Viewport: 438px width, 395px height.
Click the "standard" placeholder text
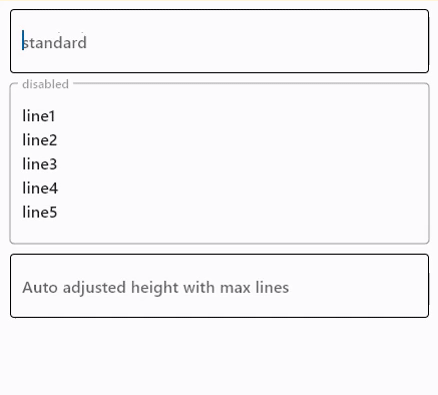click(55, 42)
